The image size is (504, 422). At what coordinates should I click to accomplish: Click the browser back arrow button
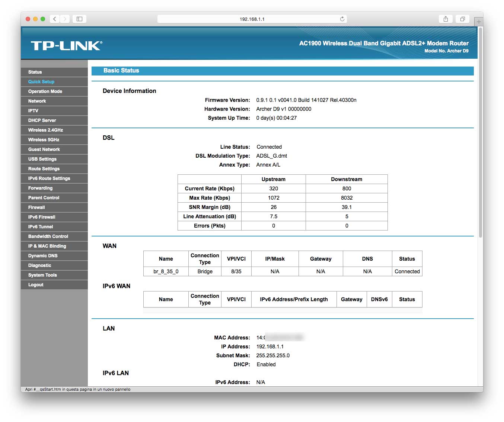point(55,19)
